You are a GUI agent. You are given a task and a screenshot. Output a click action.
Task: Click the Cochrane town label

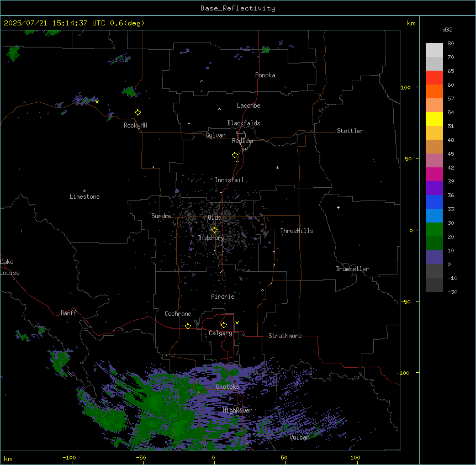point(178,314)
